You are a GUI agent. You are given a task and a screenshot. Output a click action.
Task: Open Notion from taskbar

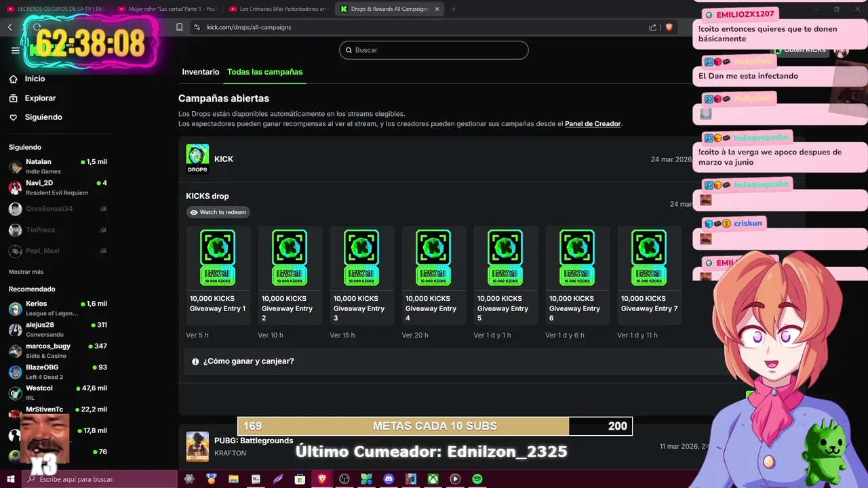256,479
